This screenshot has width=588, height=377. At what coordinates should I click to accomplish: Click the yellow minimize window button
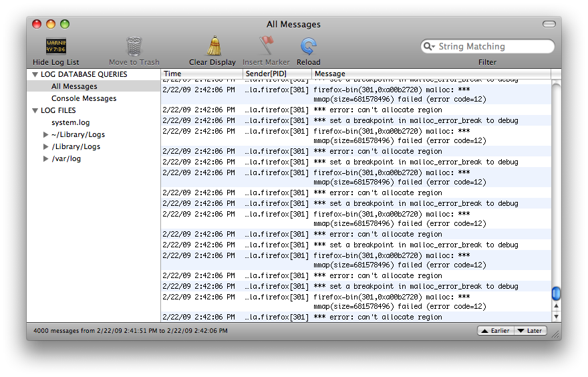tap(51, 24)
